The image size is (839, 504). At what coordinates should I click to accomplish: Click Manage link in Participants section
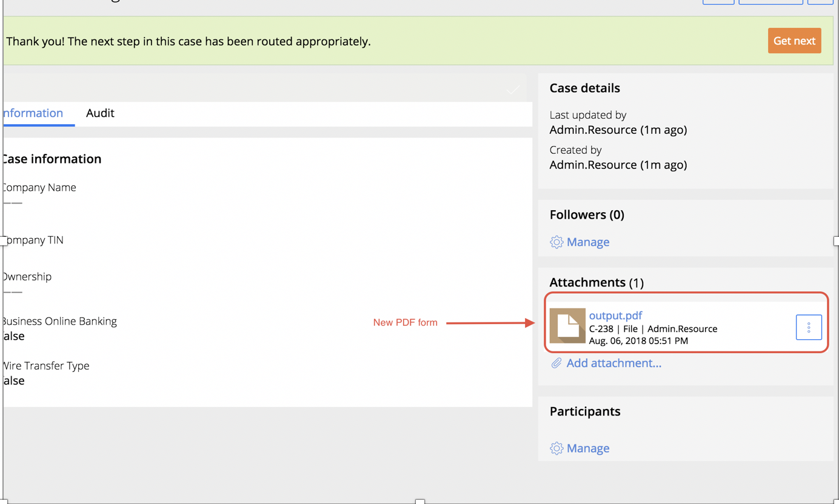pyautogui.click(x=587, y=448)
